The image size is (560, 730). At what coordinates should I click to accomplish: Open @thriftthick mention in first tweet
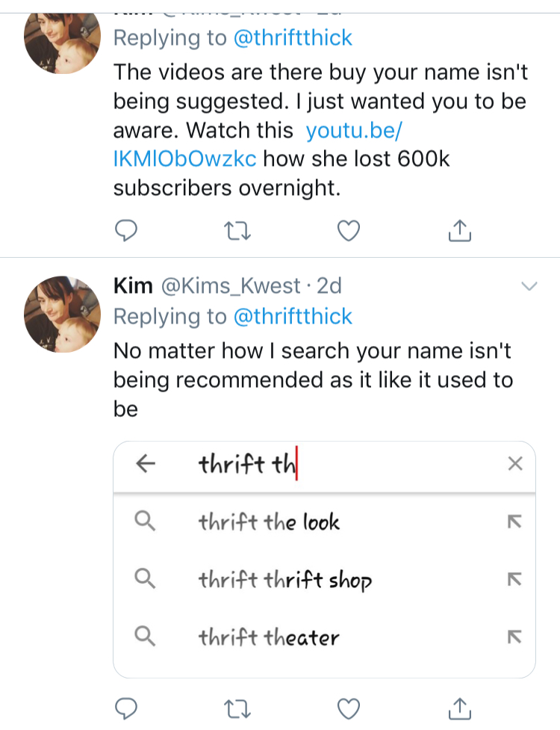point(293,37)
